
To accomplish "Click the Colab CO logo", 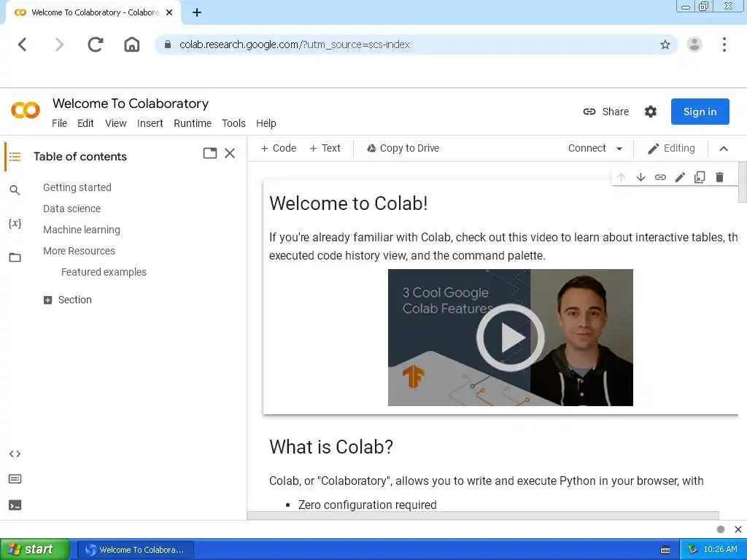I will [26, 110].
